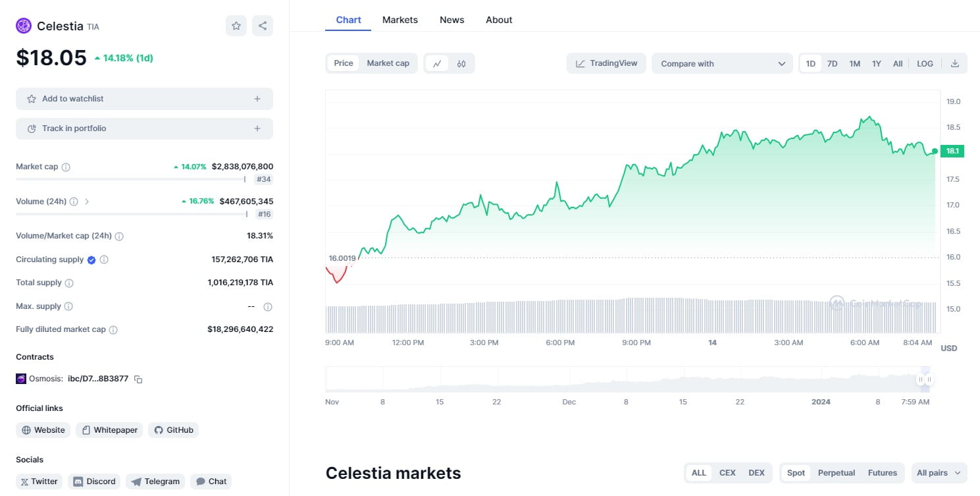Open the Telegram social link
Viewport: 980px width, 496px height.
tap(155, 482)
